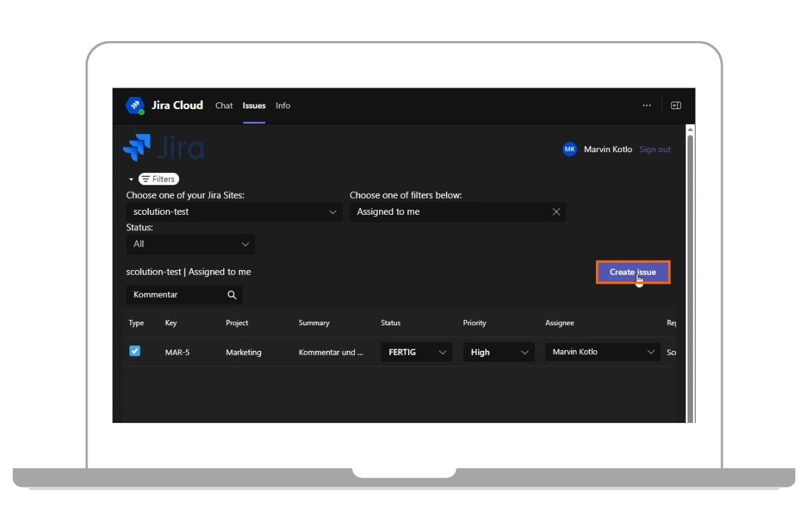Collapse the Filters section arrow

click(x=131, y=180)
